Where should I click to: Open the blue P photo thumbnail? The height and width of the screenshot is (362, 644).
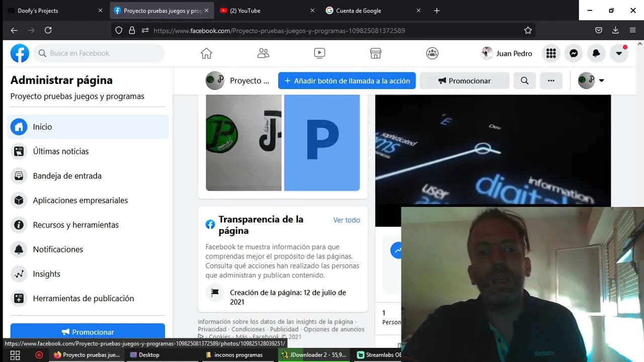click(322, 143)
